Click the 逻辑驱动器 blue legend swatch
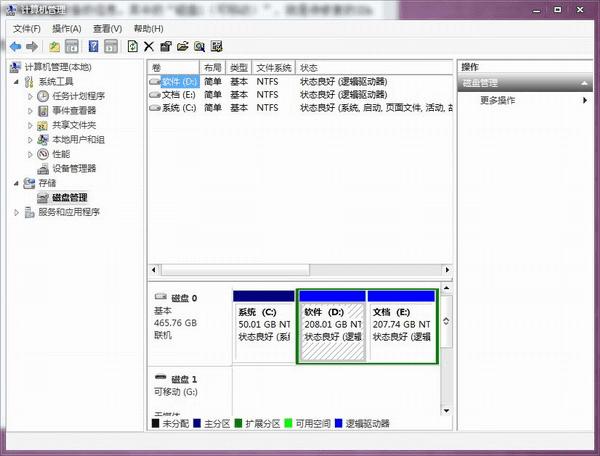The width and height of the screenshot is (600, 456). pyautogui.click(x=339, y=423)
